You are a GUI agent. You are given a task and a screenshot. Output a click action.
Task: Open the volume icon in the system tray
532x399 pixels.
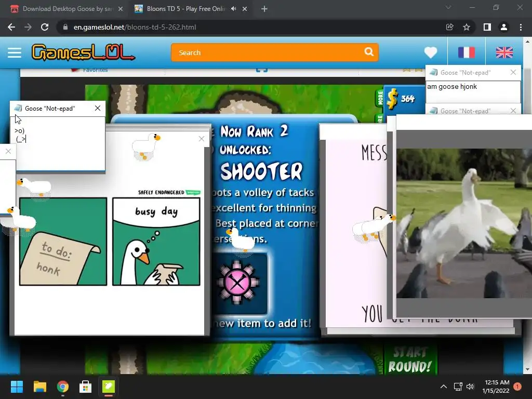coord(470,387)
